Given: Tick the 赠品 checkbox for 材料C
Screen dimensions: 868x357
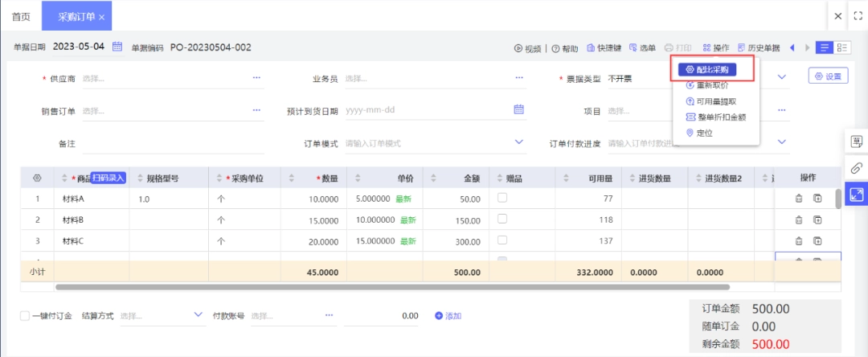Looking at the screenshot, I should pos(502,240).
